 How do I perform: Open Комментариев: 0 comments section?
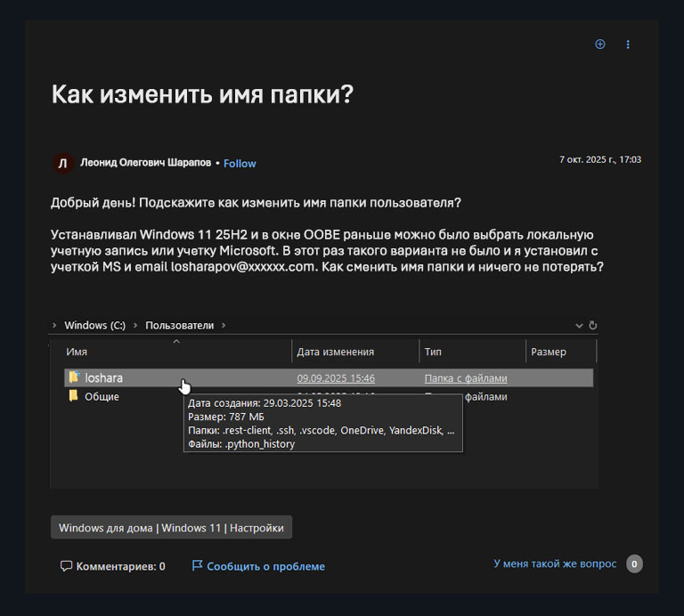(121, 566)
